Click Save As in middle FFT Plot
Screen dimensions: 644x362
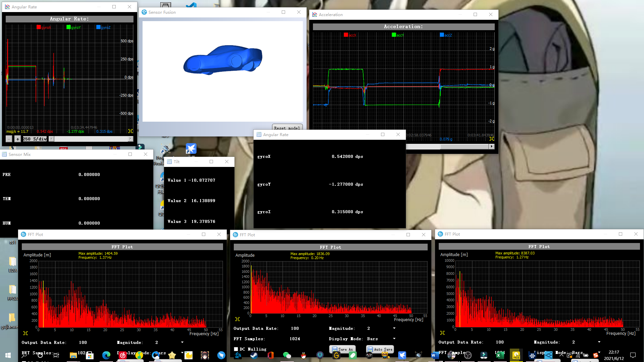click(x=342, y=349)
